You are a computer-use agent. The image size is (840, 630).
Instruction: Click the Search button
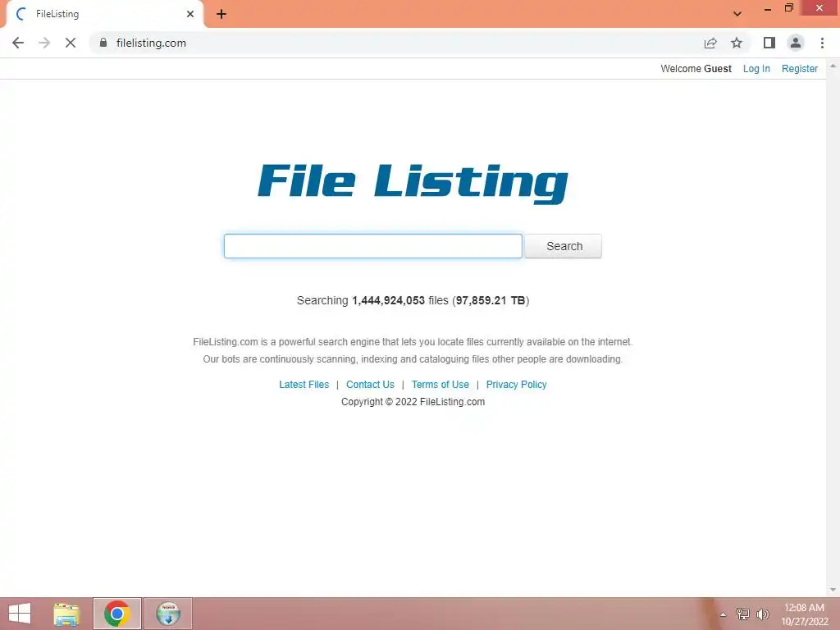563,246
